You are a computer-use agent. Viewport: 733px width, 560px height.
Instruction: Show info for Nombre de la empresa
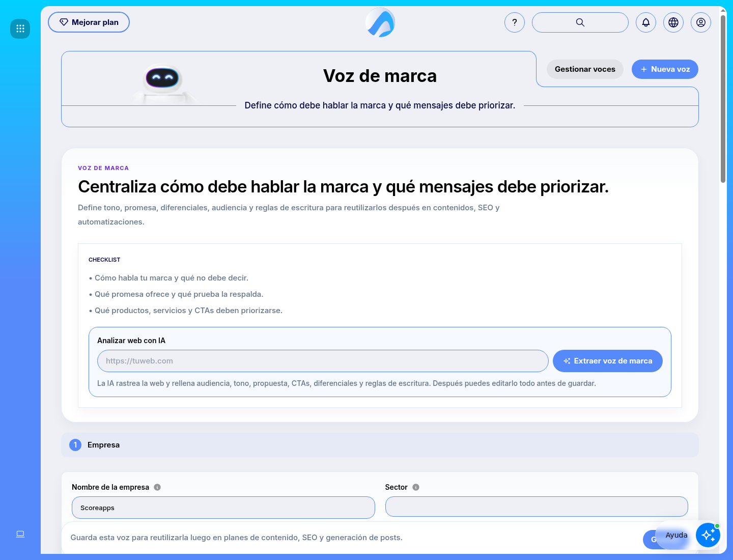[157, 487]
